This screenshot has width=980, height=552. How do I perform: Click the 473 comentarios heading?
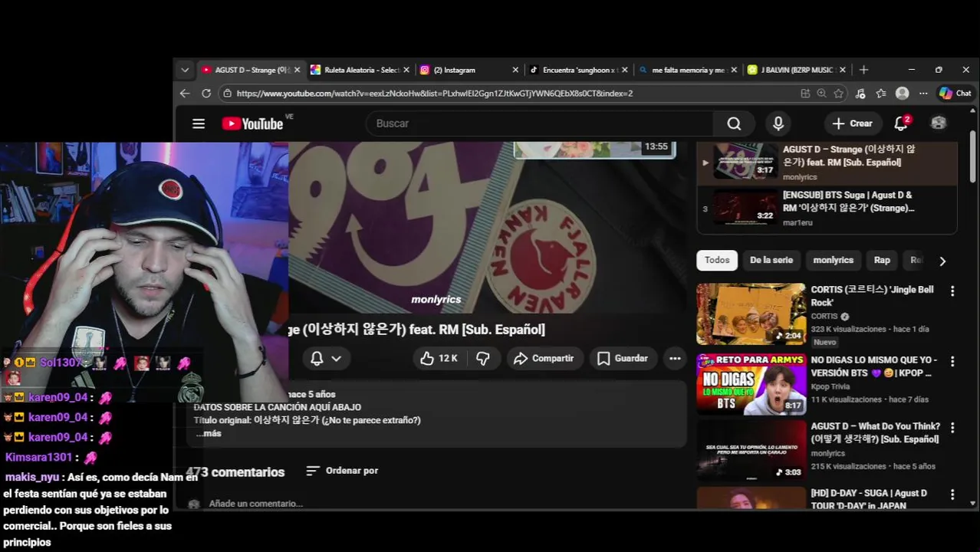[x=235, y=472]
